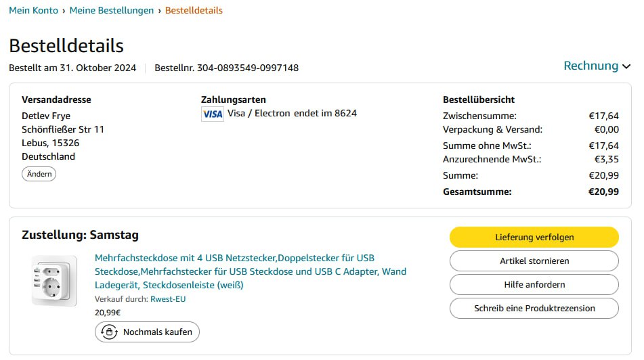The width and height of the screenshot is (644, 360).
Task: Open Schreib eine Produktrezension
Action: [x=534, y=308]
